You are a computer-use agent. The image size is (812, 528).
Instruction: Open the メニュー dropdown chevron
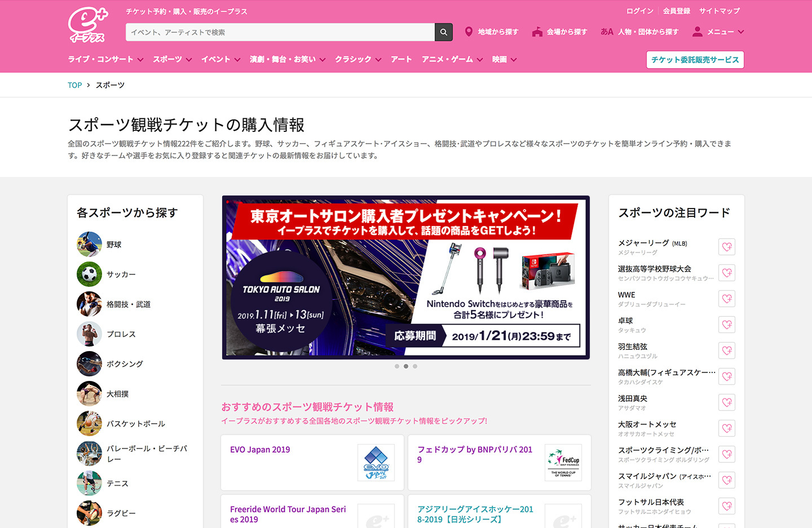(741, 32)
